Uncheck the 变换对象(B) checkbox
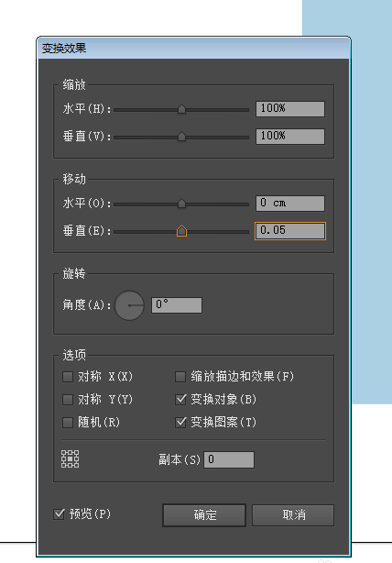 (x=180, y=399)
